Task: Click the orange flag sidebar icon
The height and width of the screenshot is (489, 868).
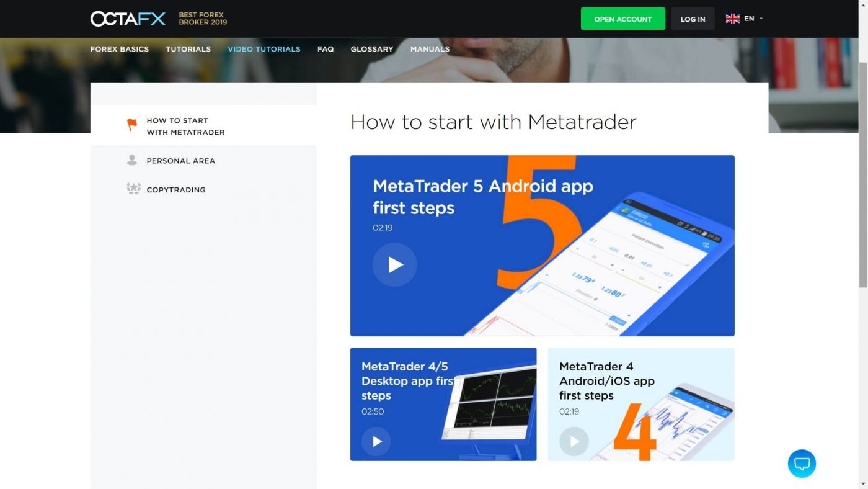Action: (x=132, y=125)
